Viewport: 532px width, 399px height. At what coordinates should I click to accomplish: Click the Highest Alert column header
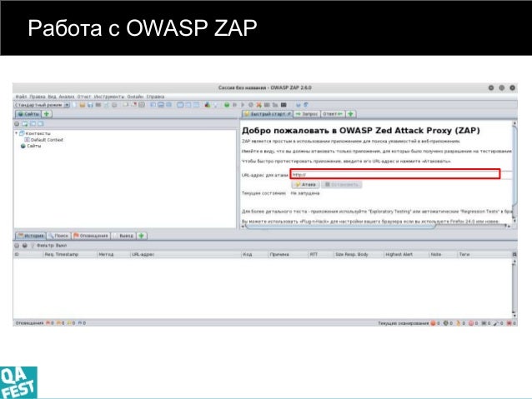pyautogui.click(x=406, y=254)
